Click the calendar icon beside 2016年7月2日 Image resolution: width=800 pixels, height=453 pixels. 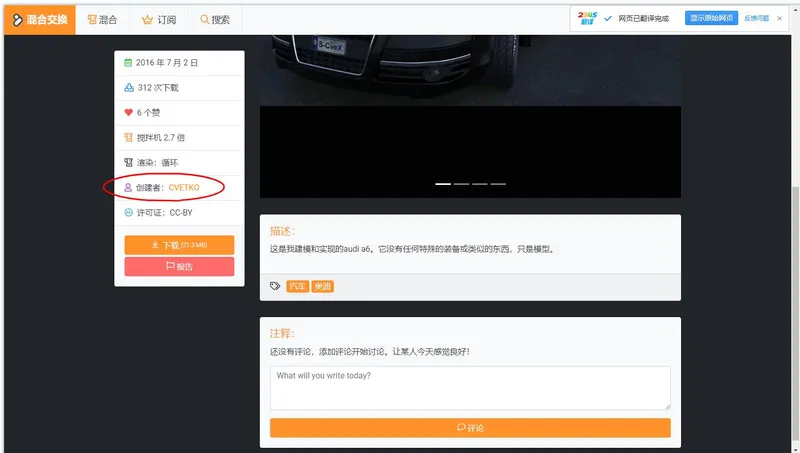128,63
